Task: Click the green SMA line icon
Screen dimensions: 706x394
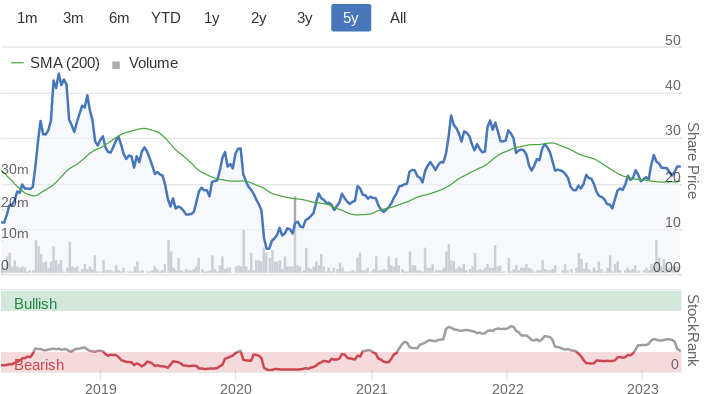Action: 17,63
